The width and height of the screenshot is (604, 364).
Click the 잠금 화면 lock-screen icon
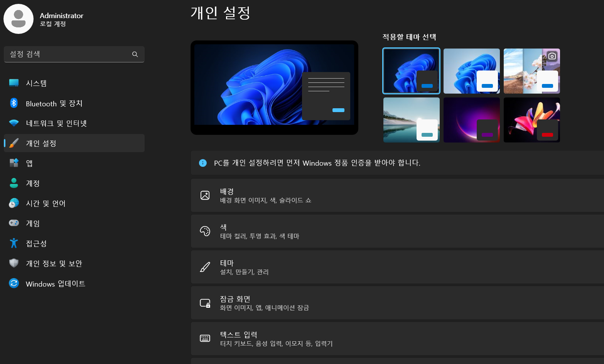[x=205, y=303]
